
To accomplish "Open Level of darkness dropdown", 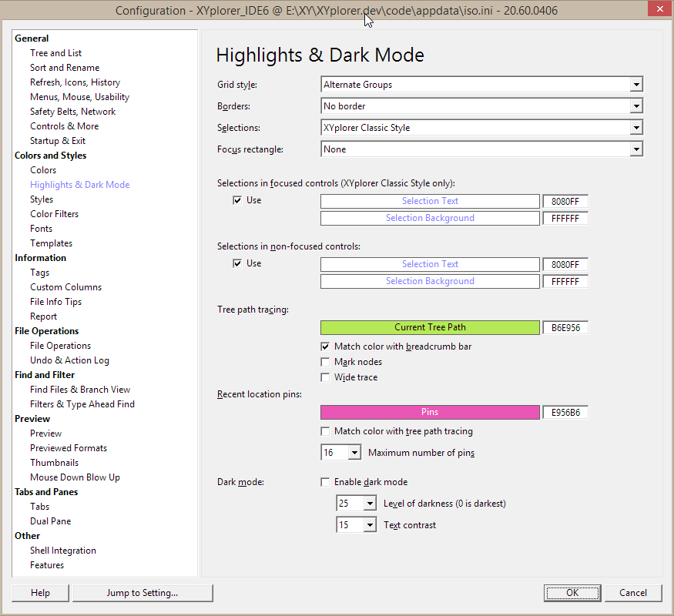I will [x=370, y=504].
